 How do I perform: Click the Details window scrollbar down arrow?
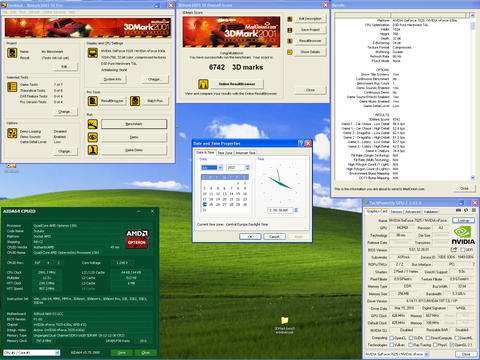(472, 178)
